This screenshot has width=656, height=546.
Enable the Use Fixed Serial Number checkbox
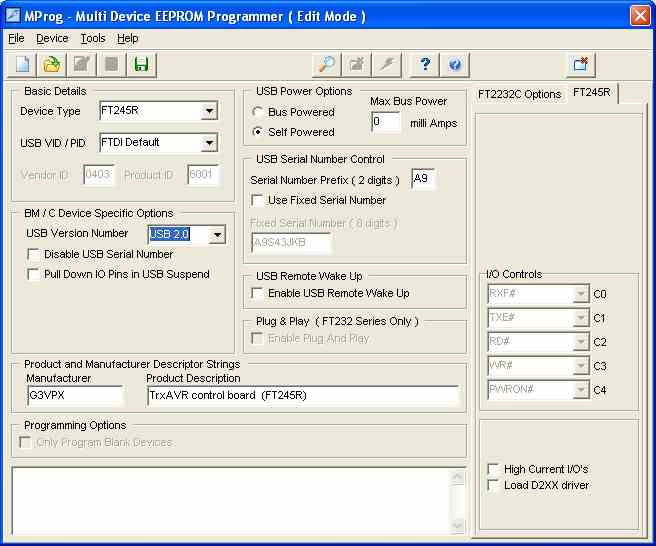[x=258, y=200]
